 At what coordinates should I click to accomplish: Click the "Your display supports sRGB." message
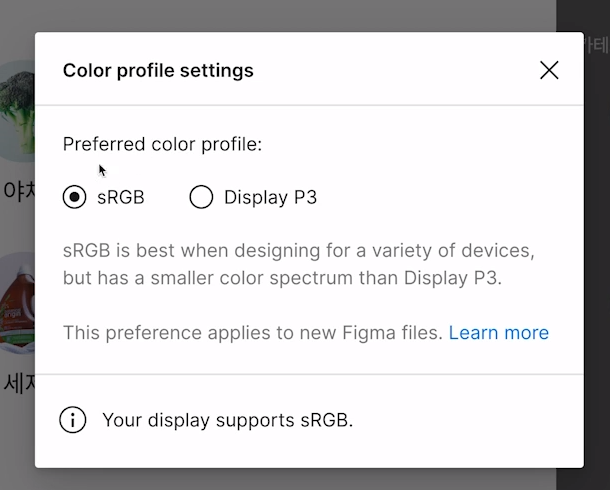pyautogui.click(x=227, y=420)
